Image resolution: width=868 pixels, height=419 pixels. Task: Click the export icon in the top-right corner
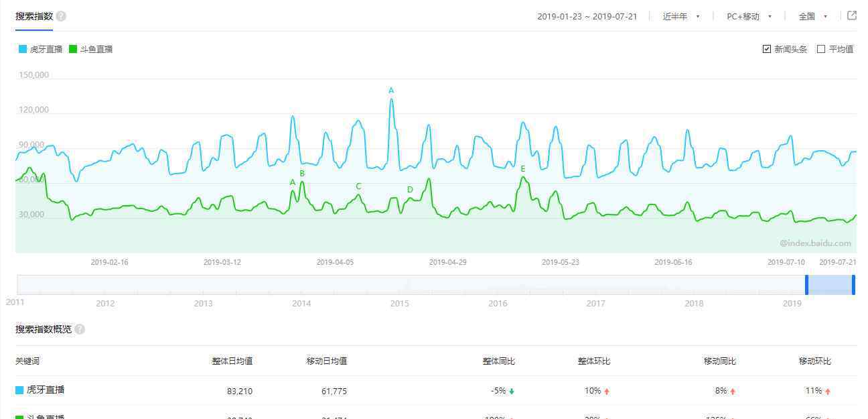[852, 15]
